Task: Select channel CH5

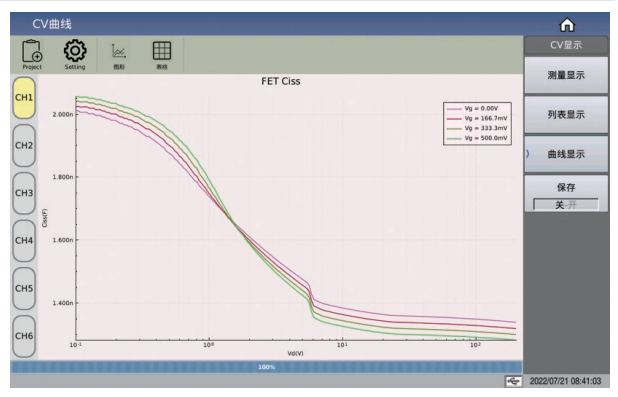Action: coord(24,289)
